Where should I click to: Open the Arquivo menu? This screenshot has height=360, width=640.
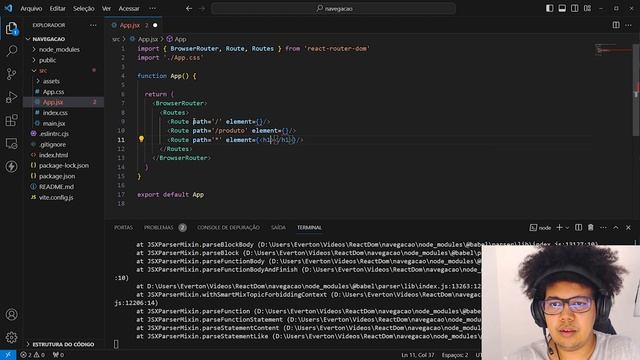coord(31,8)
